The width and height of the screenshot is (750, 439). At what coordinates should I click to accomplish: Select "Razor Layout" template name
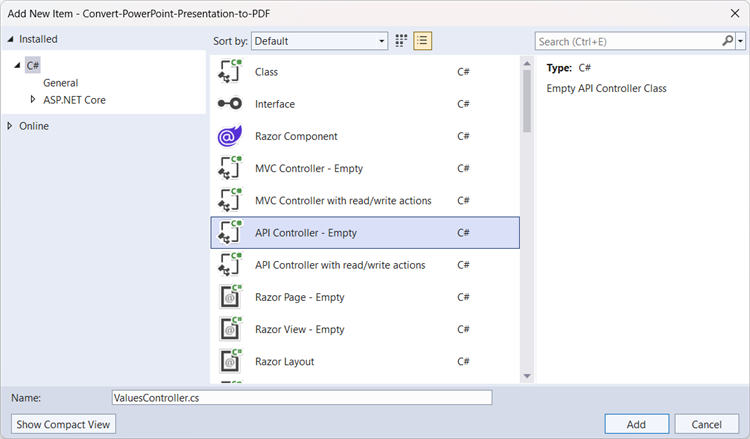click(x=285, y=362)
